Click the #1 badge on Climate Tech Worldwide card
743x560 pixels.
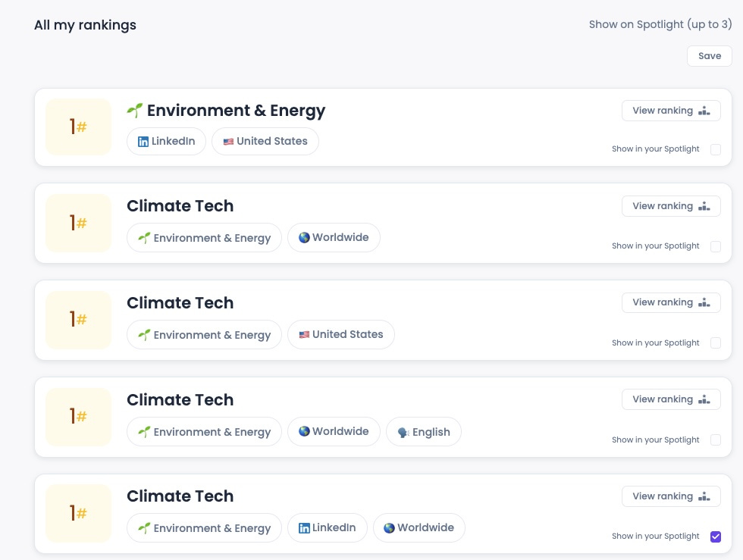point(78,223)
